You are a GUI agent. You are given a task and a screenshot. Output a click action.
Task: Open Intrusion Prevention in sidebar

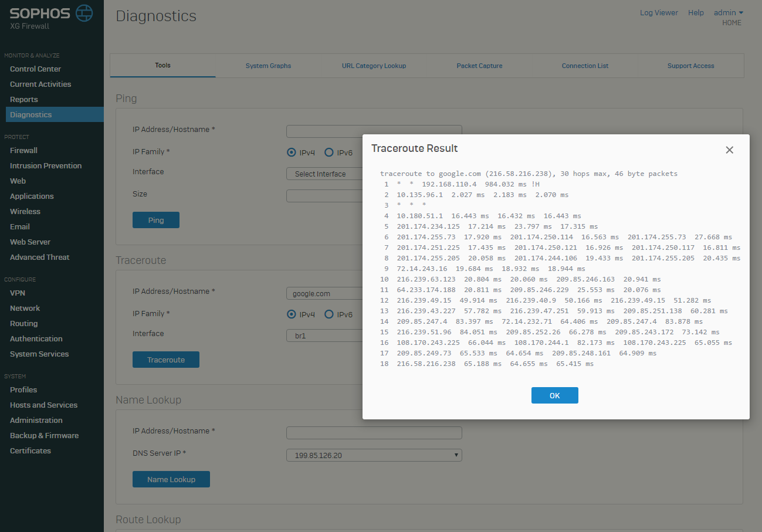click(46, 165)
